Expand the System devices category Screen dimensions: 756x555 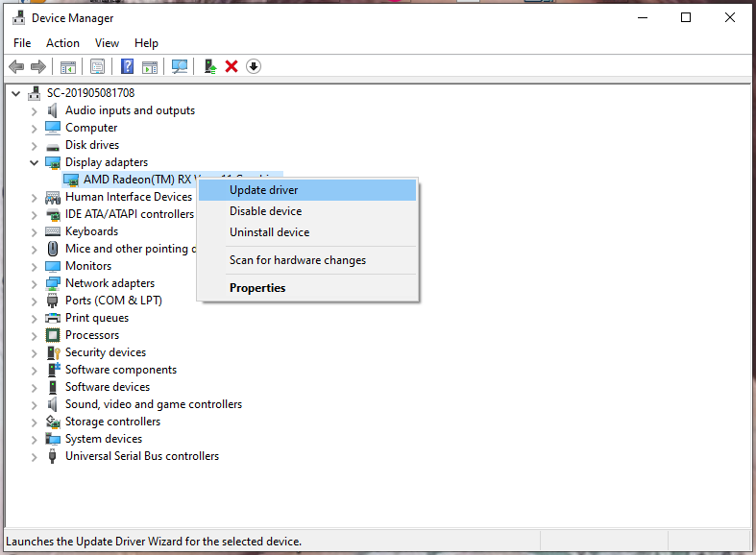(34, 440)
